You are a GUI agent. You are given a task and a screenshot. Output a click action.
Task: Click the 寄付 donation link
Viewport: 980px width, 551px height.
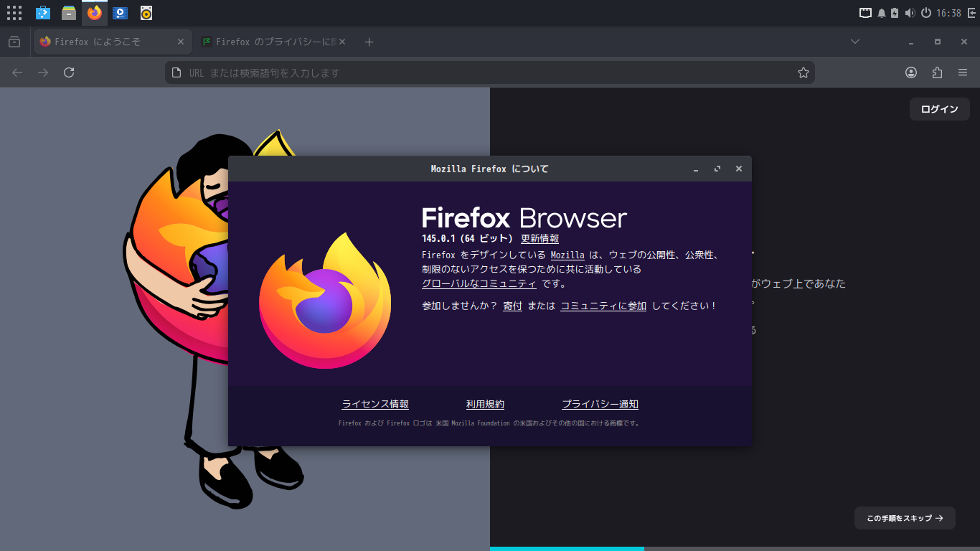tap(512, 306)
